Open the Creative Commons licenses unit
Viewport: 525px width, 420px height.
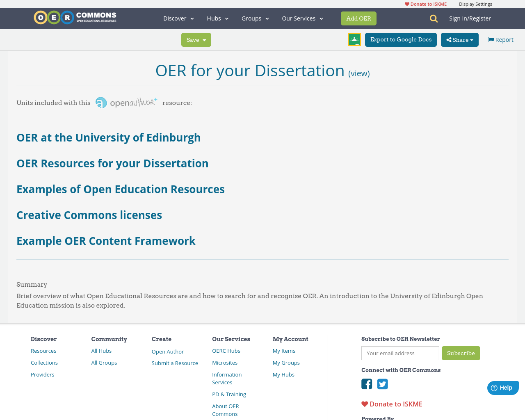coord(89,214)
